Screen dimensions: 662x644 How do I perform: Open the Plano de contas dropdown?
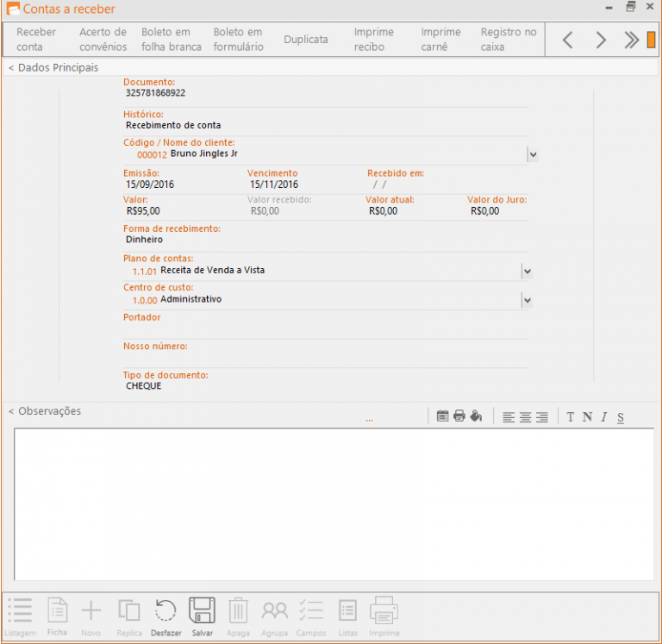(528, 272)
